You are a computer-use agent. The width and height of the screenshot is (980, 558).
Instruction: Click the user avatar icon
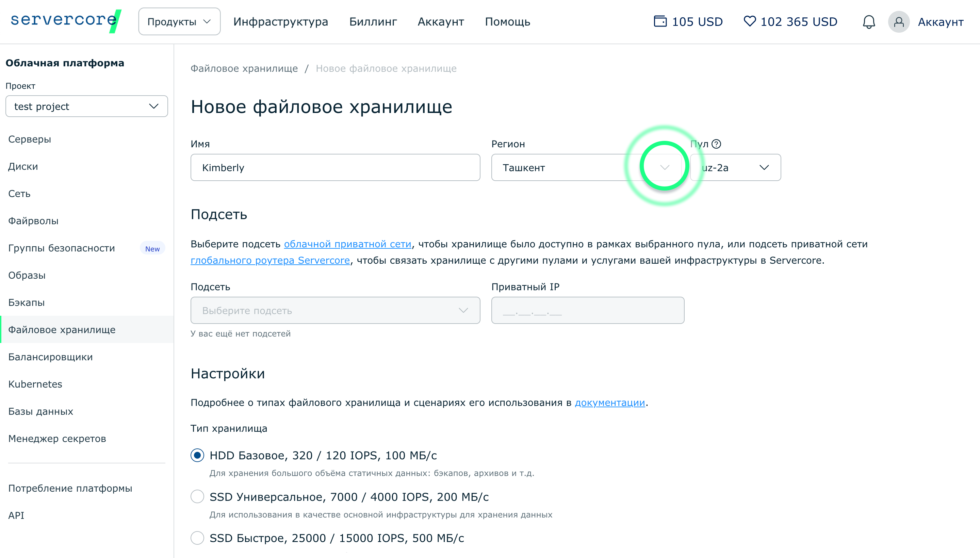898,22
